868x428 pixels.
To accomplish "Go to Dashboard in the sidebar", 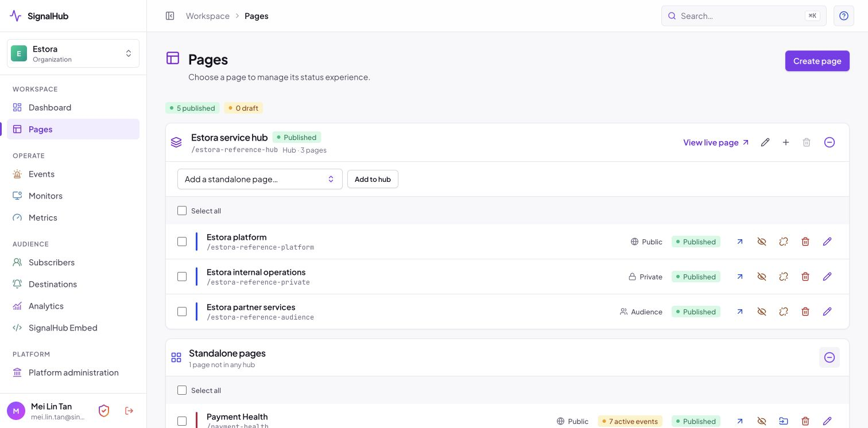I will pos(73,107).
